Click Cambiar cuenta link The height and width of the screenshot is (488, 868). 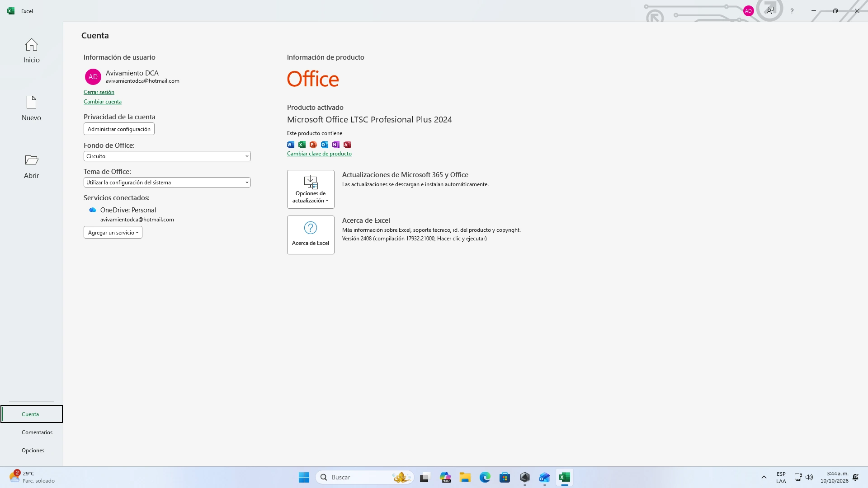103,102
